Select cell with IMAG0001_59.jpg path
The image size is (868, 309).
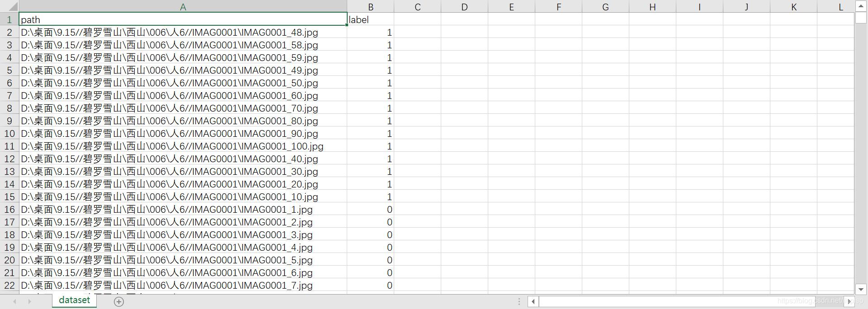pyautogui.click(x=183, y=57)
